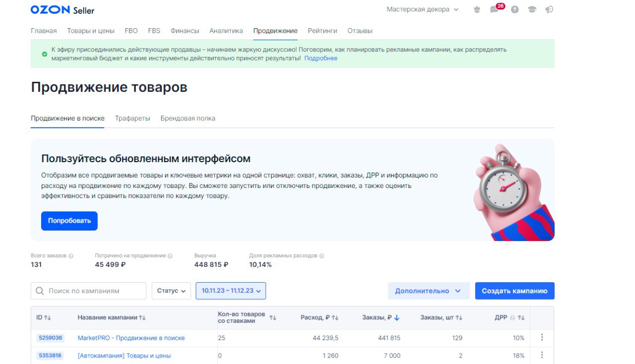Open the Аналитика menu item

tap(226, 31)
